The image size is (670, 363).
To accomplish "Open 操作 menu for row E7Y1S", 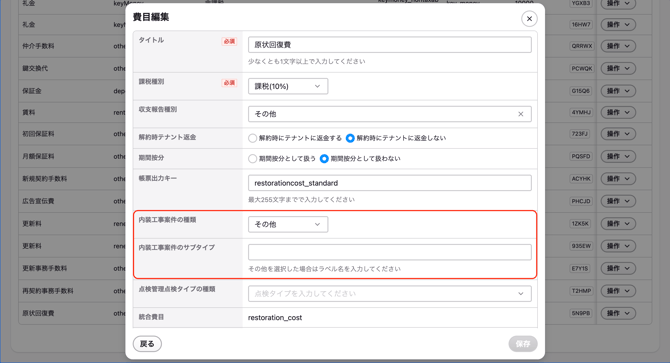I will (618, 269).
